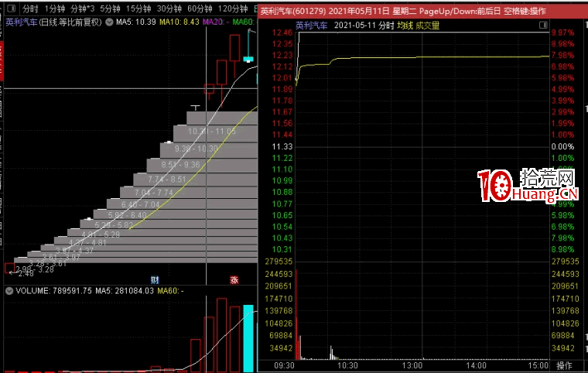Click the 均线 label in intraday popup
Image resolution: width=588 pixels, height=373 pixels.
tap(405, 26)
